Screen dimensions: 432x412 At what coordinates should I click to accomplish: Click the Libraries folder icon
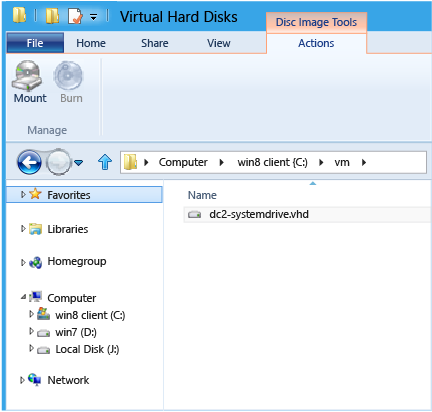pyautogui.click(x=35, y=229)
